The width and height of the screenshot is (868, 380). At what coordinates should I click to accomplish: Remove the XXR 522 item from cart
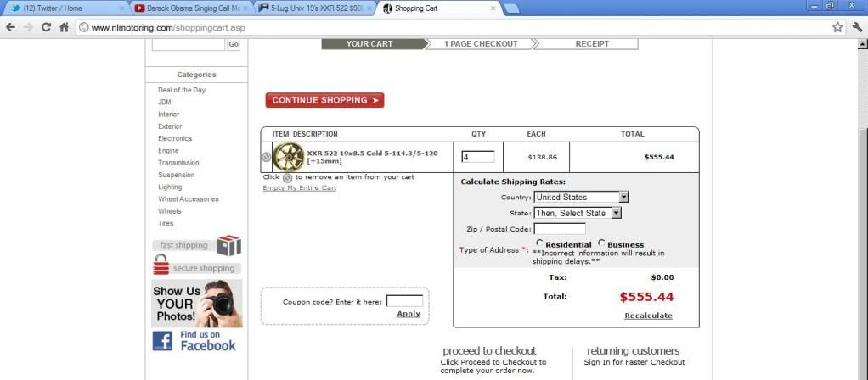click(x=267, y=157)
